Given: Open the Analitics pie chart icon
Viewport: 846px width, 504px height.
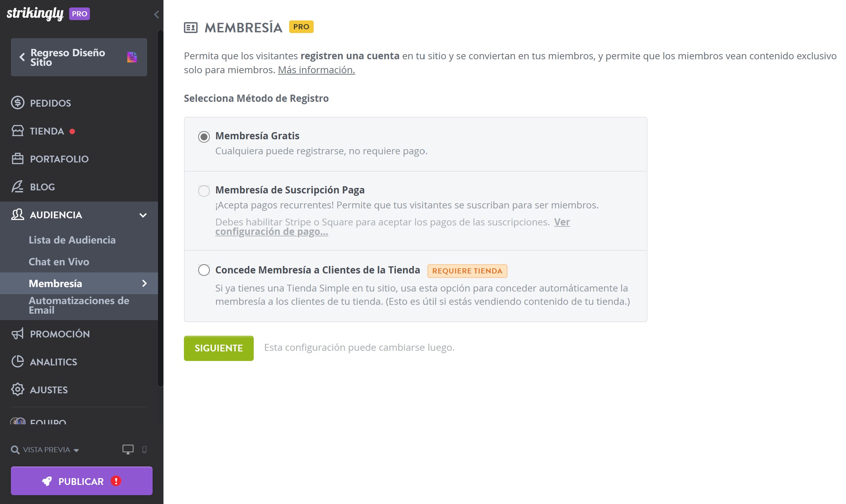Looking at the screenshot, I should pos(18,361).
